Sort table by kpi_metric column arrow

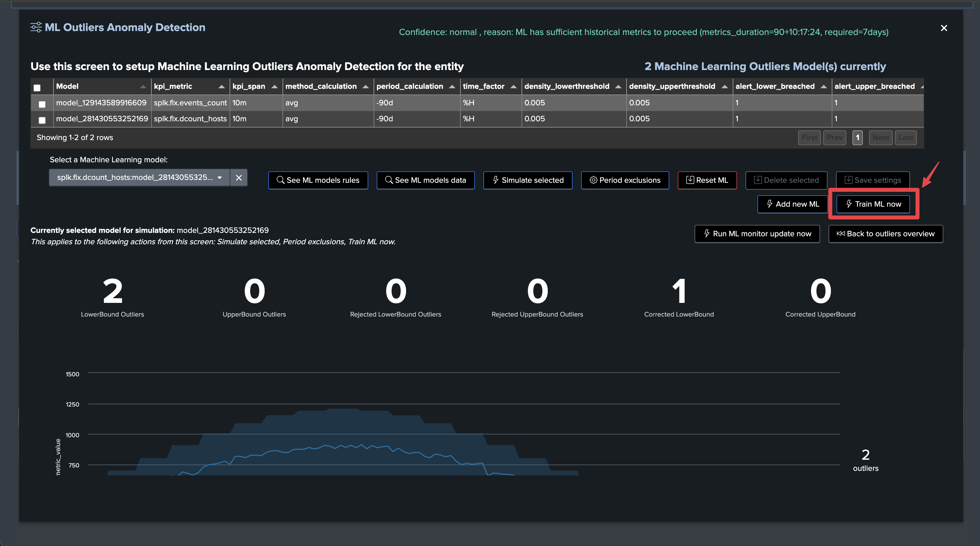221,87
